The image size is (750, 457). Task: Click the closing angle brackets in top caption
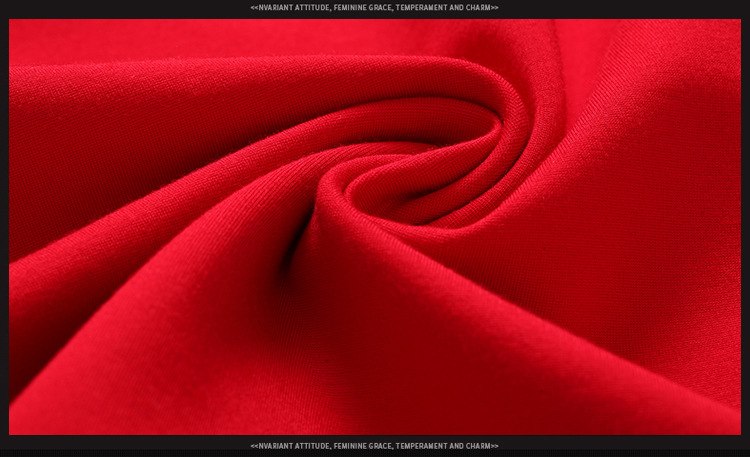[494, 8]
